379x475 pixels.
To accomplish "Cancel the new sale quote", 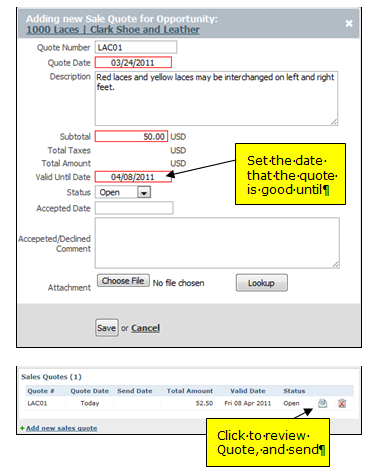I will click(145, 328).
